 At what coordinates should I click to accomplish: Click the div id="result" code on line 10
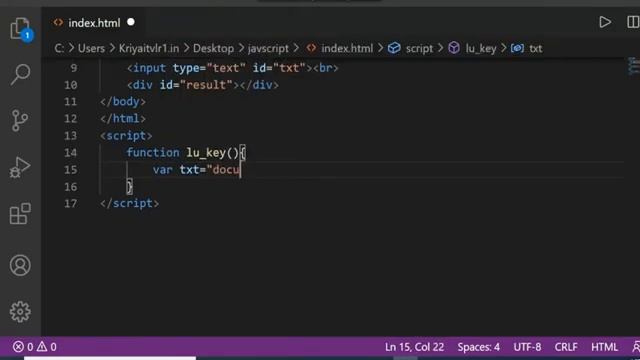203,85
